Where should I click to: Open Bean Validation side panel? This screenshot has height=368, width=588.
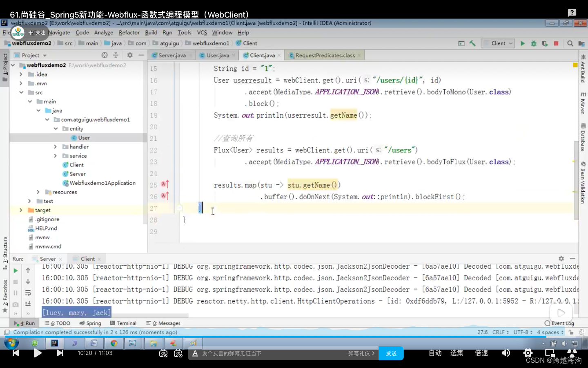(x=583, y=183)
